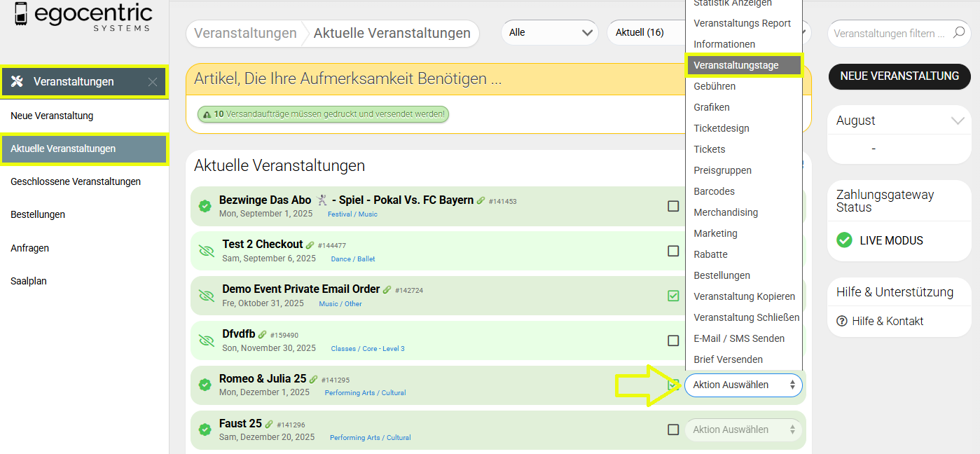
Task: Open the Alle filter dropdown
Action: click(550, 32)
